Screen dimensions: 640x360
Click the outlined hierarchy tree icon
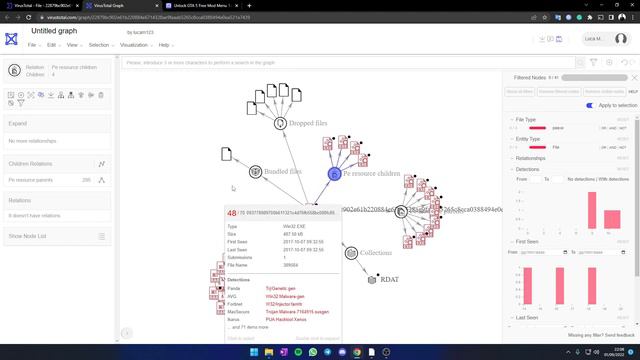[61, 95]
